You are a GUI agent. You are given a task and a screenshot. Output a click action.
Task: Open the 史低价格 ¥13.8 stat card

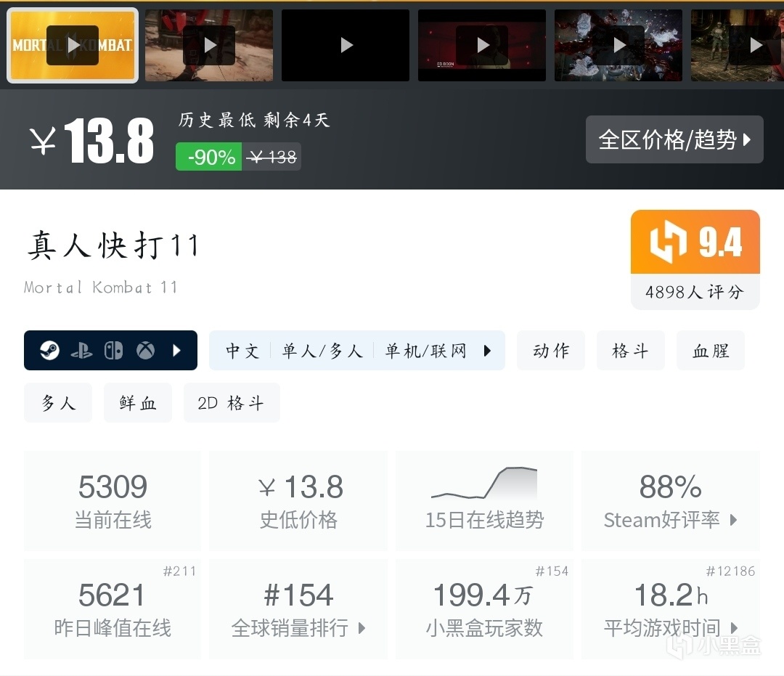(298, 501)
